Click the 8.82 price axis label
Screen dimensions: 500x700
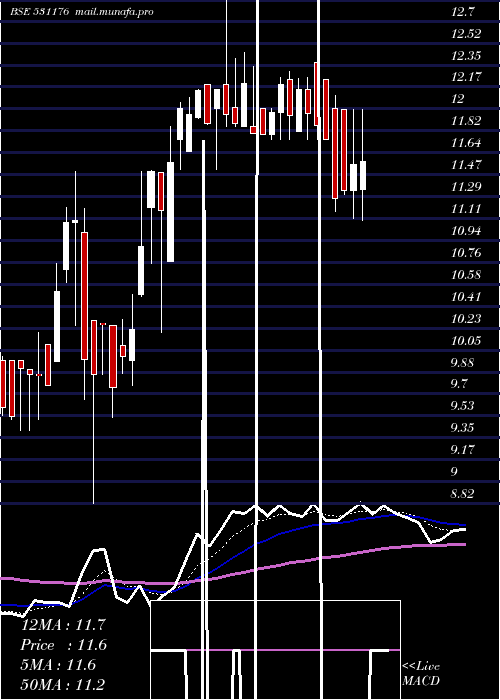coord(462,494)
